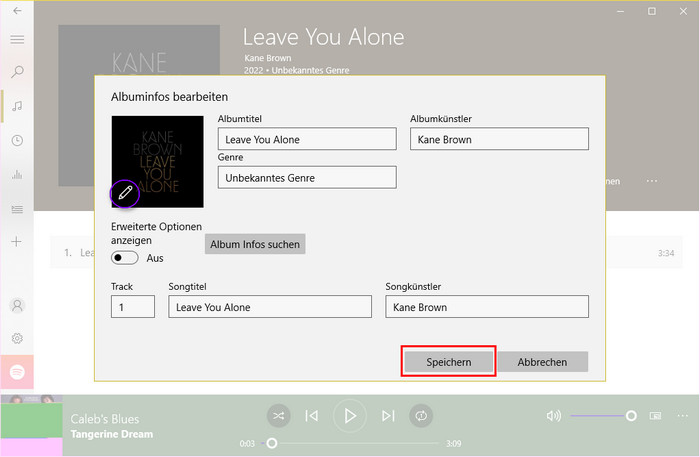Skip to next track
Image resolution: width=700 pixels, height=457 pixels.
(388, 416)
